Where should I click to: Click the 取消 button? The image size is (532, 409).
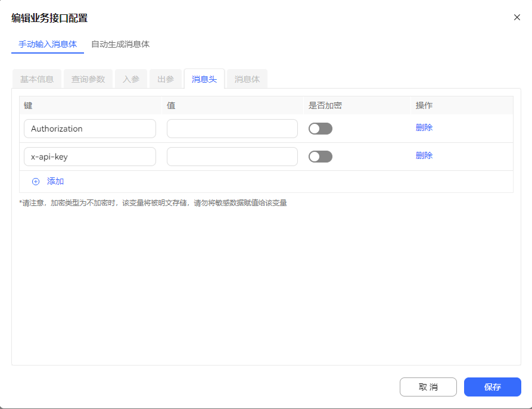(428, 387)
